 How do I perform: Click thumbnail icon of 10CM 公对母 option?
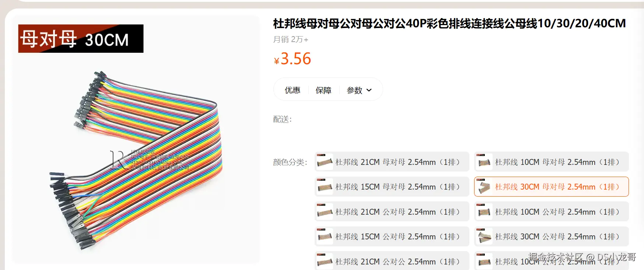click(x=484, y=212)
